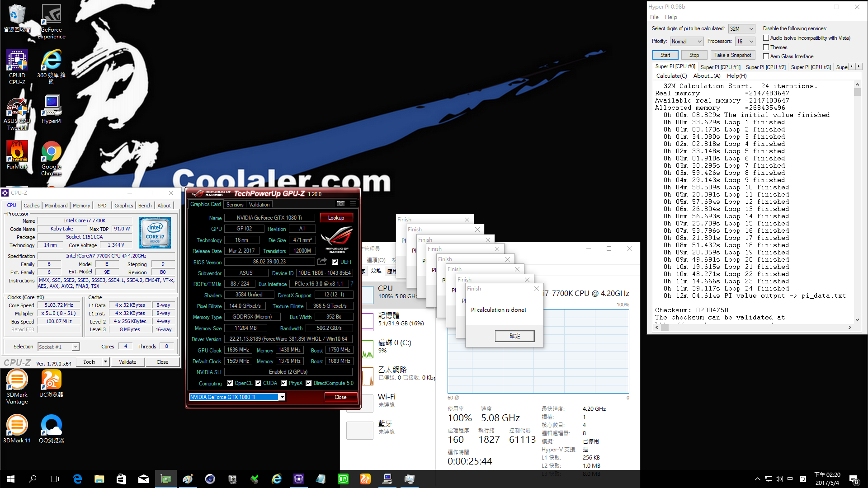Image resolution: width=868 pixels, height=488 pixels.
Task: Toggle the UEFI checkbox in GPU-Z
Action: pos(335,262)
